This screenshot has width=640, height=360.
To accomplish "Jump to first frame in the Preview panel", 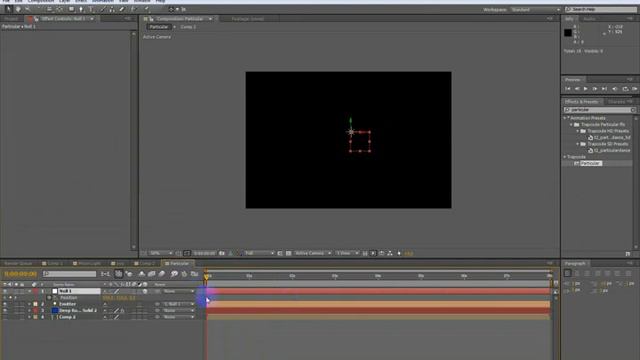I will [x=568, y=89].
